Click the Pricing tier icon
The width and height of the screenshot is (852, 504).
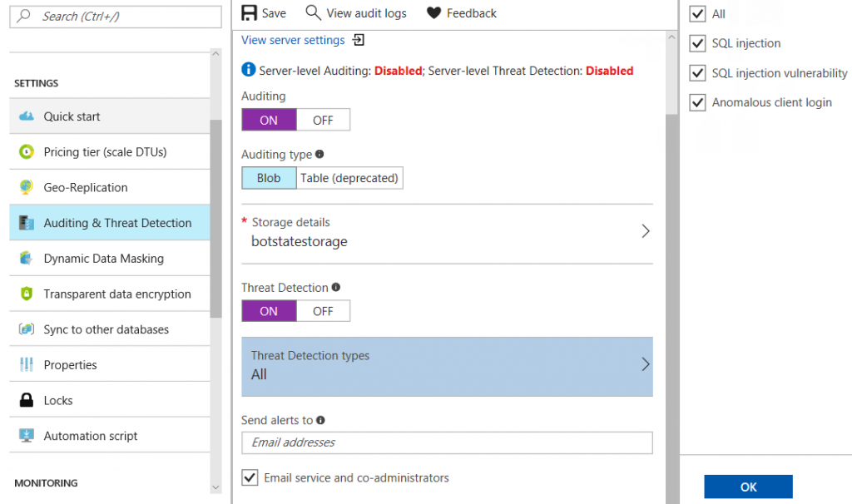click(x=27, y=152)
